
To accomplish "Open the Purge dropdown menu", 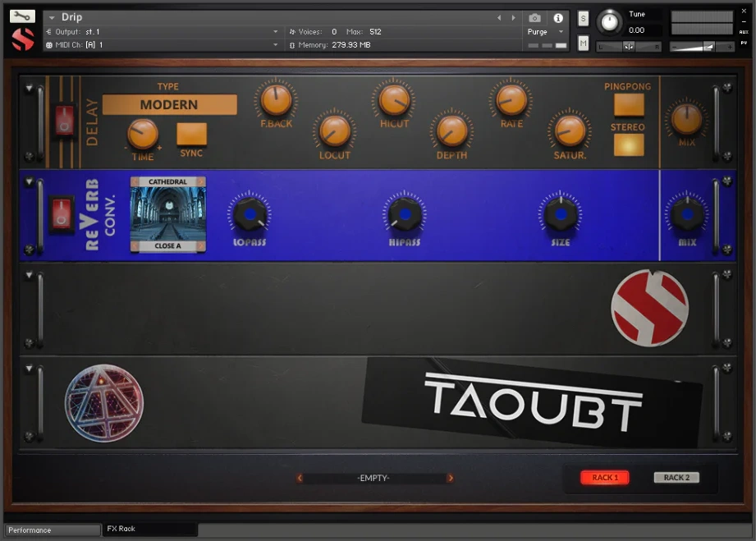I will point(546,32).
